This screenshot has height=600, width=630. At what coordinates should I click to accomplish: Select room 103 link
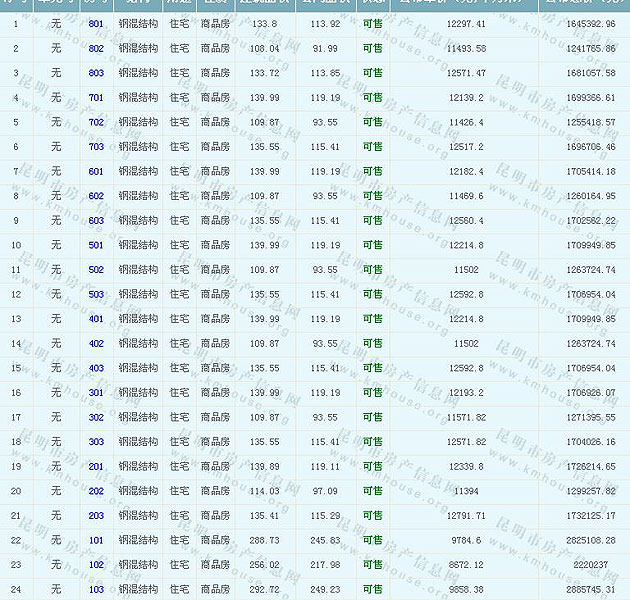coord(96,590)
